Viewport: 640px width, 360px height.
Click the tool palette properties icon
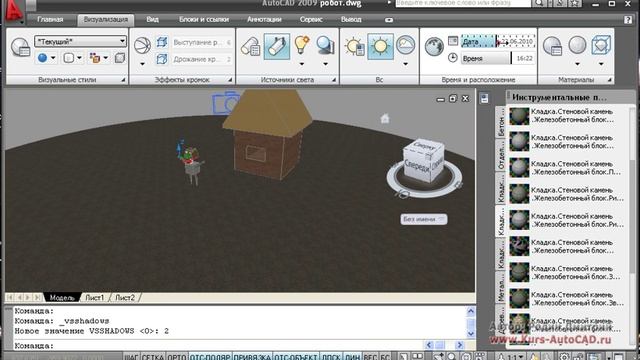(x=484, y=99)
